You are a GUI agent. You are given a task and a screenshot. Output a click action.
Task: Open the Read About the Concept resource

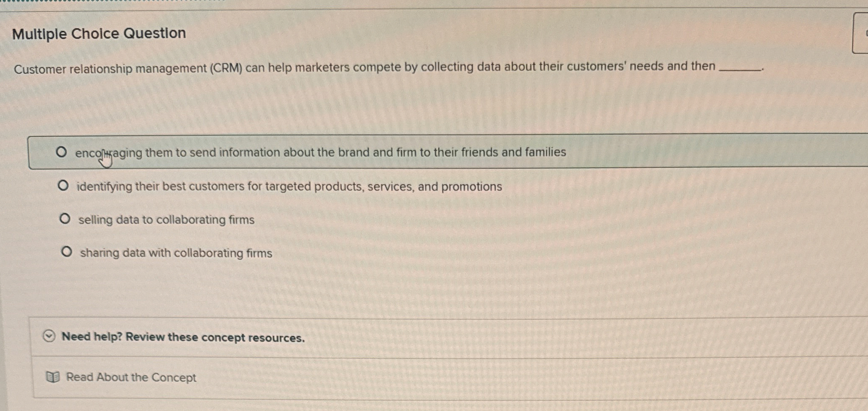pos(131,376)
